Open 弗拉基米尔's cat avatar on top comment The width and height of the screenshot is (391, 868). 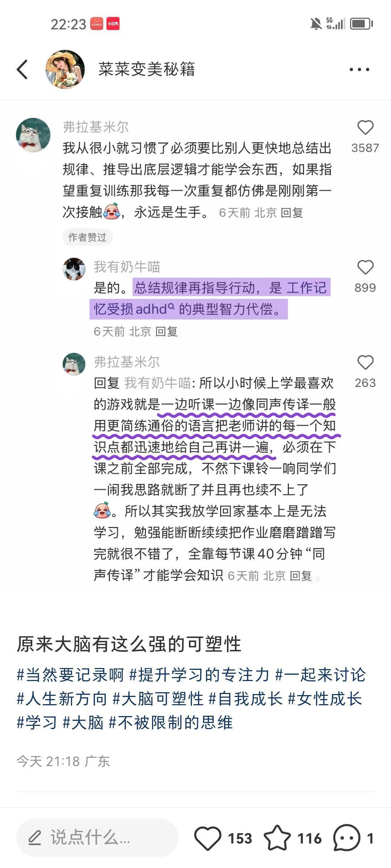point(33,135)
